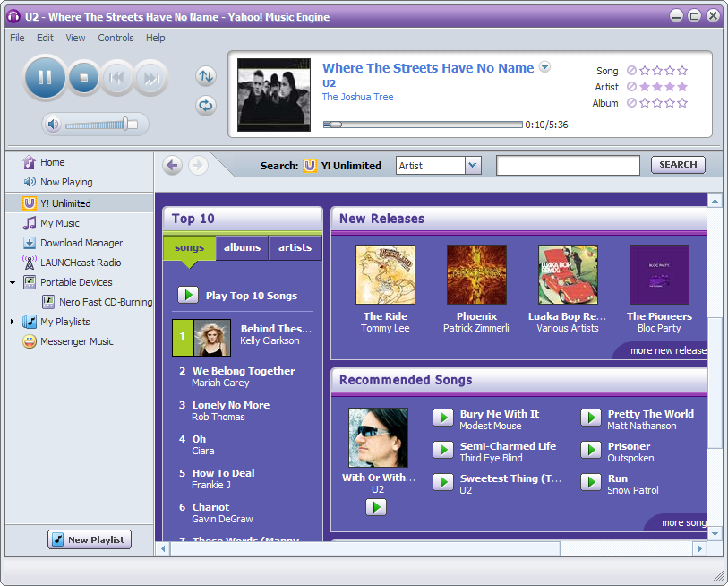Open the View menu

click(x=75, y=38)
